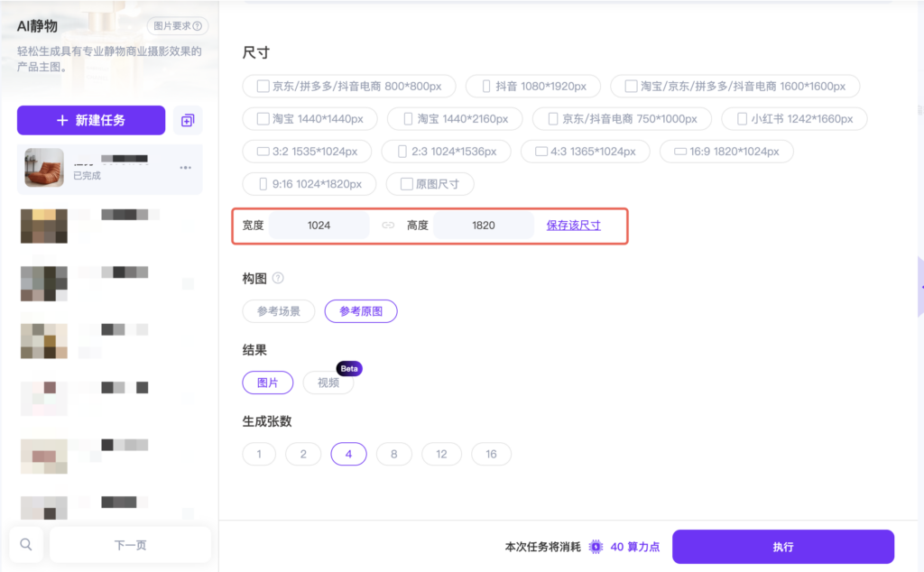The height and width of the screenshot is (572, 924).
Task: Toggle the aspect ratio link icon
Action: click(388, 225)
